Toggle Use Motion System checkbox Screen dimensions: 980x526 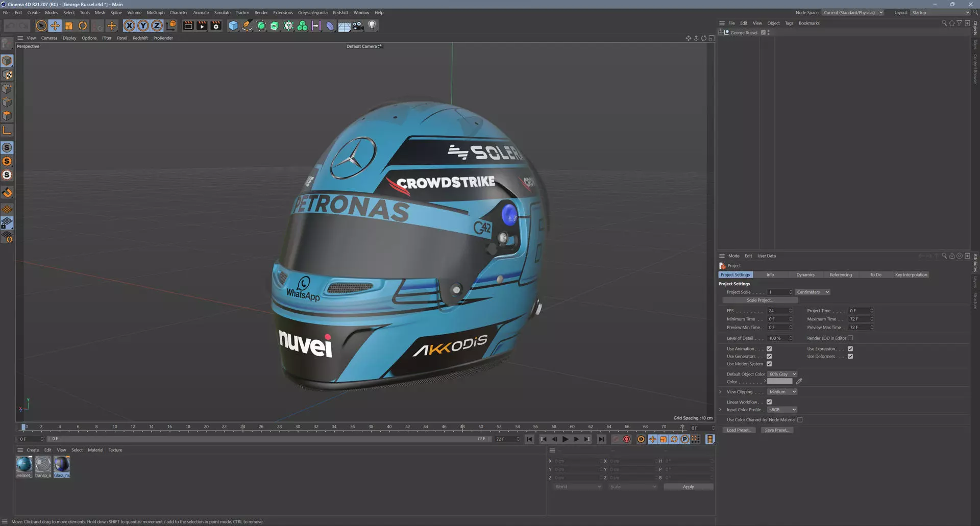769,364
